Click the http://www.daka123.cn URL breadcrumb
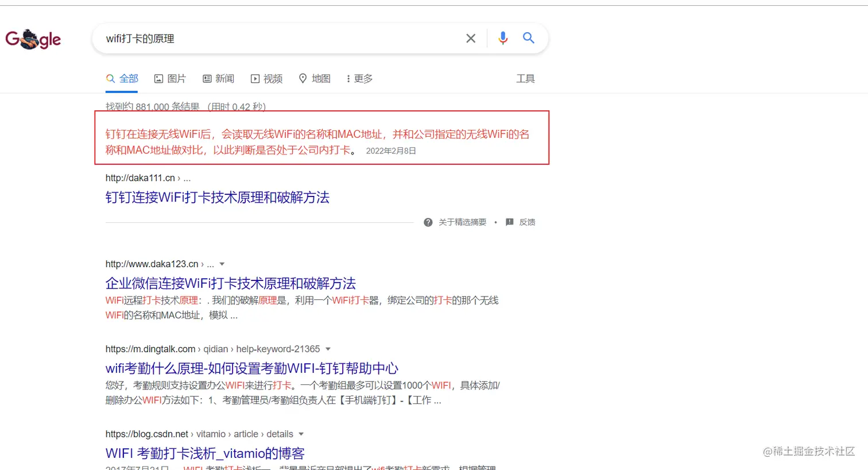This screenshot has height=470, width=868. [160, 264]
